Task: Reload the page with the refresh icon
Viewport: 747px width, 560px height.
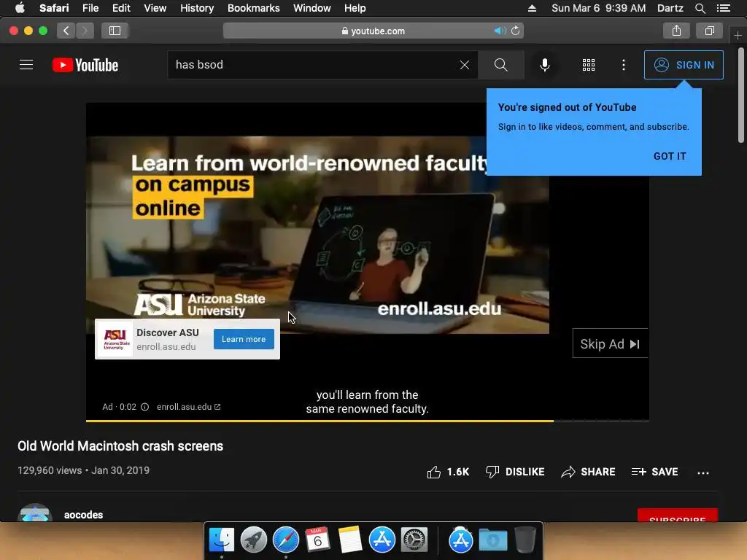Action: coord(516,31)
